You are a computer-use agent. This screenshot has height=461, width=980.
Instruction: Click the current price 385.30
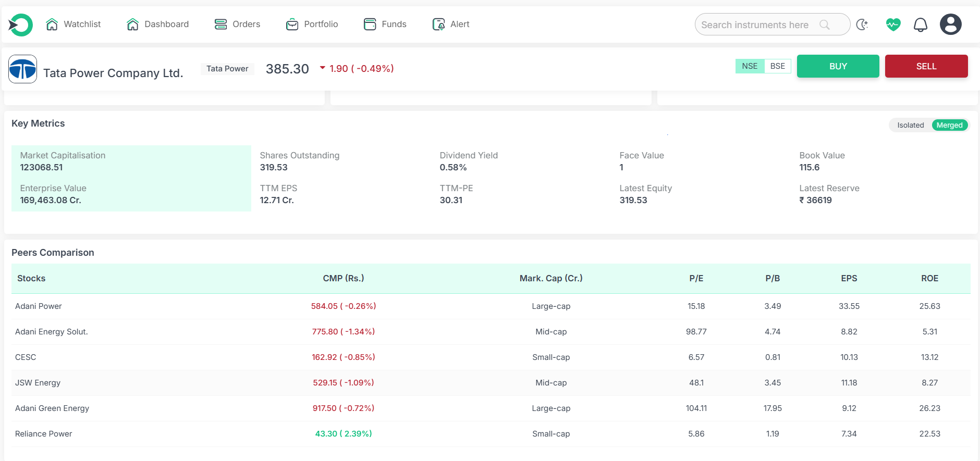pos(287,69)
